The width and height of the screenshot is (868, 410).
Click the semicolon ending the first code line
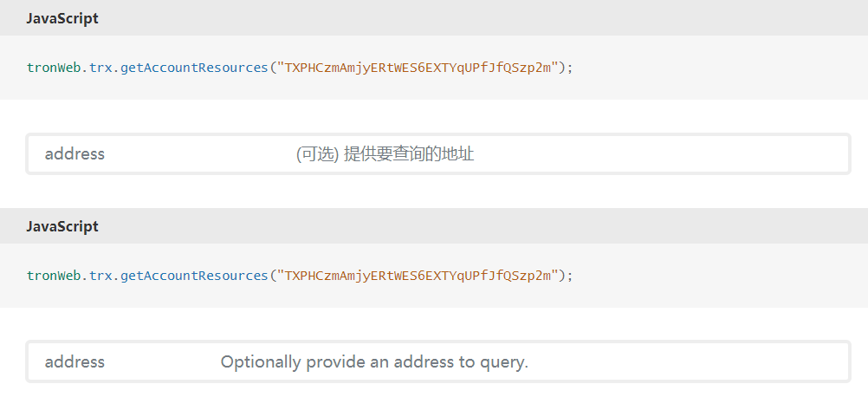coord(570,68)
